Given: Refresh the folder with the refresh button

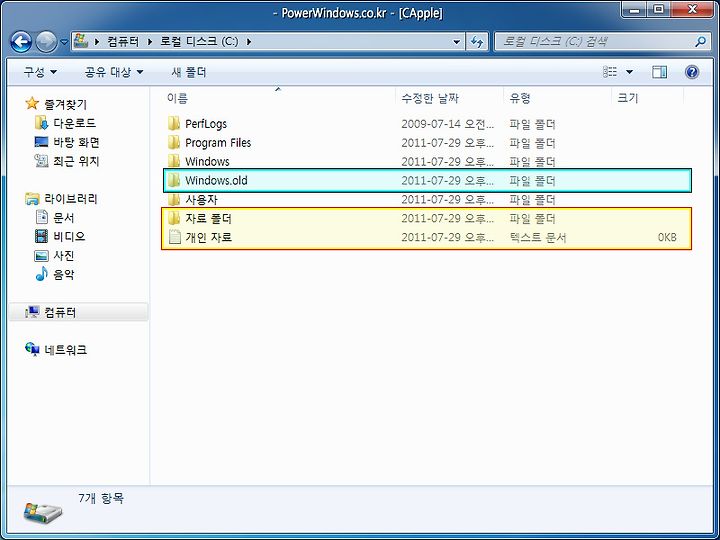Looking at the screenshot, I should pyautogui.click(x=477, y=42).
